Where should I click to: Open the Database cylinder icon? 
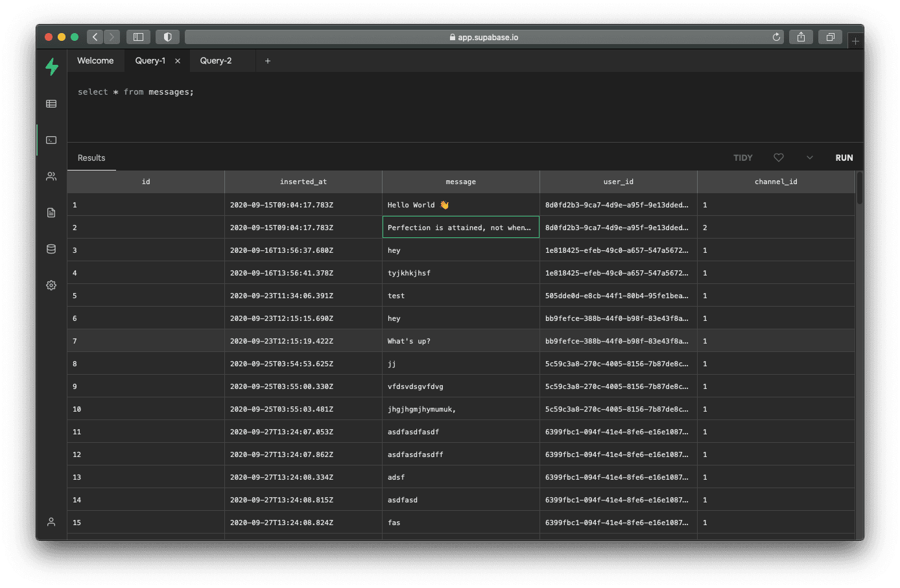pyautogui.click(x=51, y=249)
